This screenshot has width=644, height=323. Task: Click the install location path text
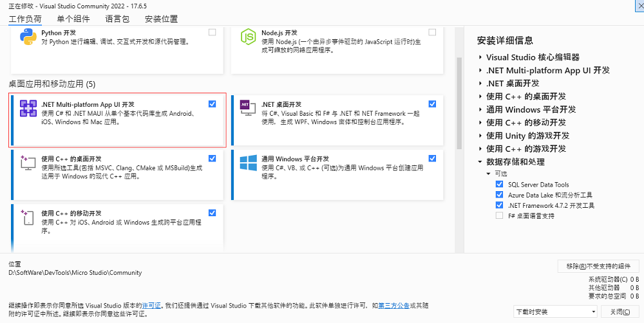pyautogui.click(x=75, y=273)
